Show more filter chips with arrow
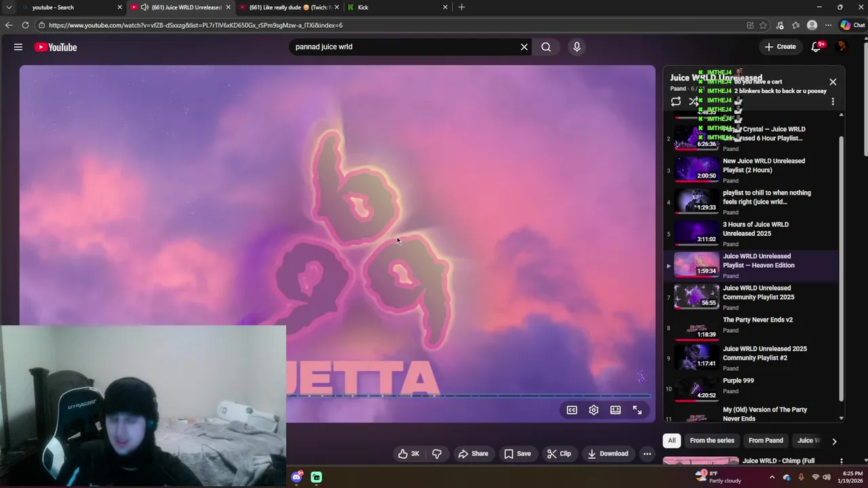 click(834, 441)
